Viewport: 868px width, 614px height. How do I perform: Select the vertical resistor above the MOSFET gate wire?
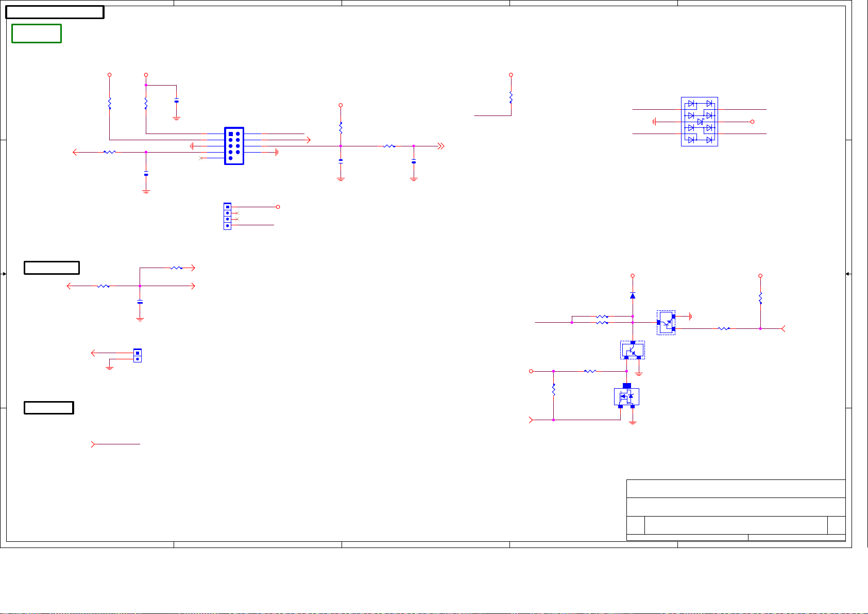click(553, 390)
